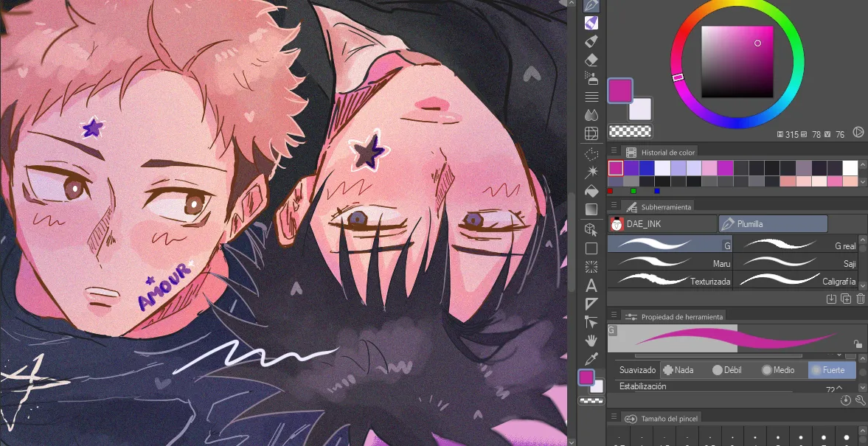Viewport: 868px width, 446px height.
Task: Select the Liquify mesh grid tool
Action: 591,133
